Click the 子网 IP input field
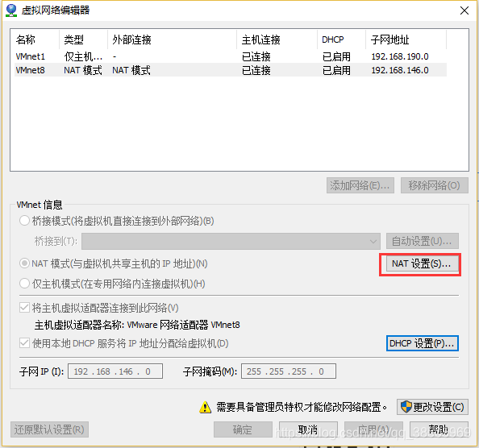 click(115, 371)
